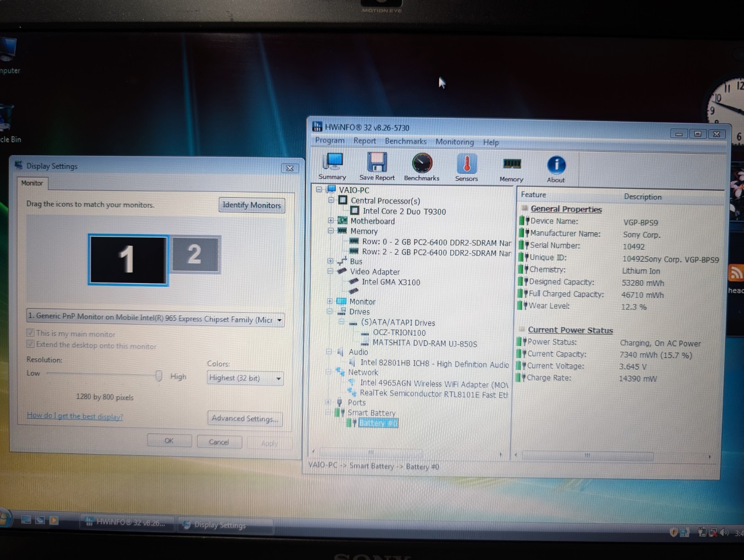The height and width of the screenshot is (560, 744).
Task: Open 'How do I get the best display?' link
Action: click(75, 416)
